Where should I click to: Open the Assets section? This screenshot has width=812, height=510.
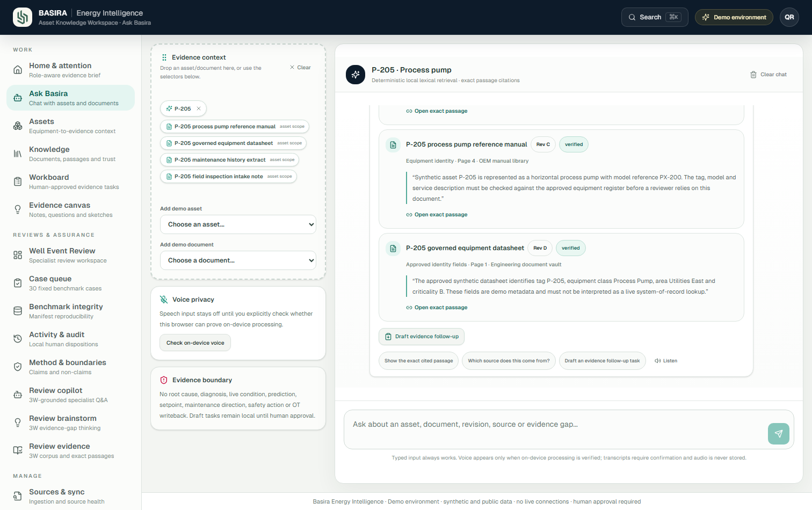tap(70, 126)
